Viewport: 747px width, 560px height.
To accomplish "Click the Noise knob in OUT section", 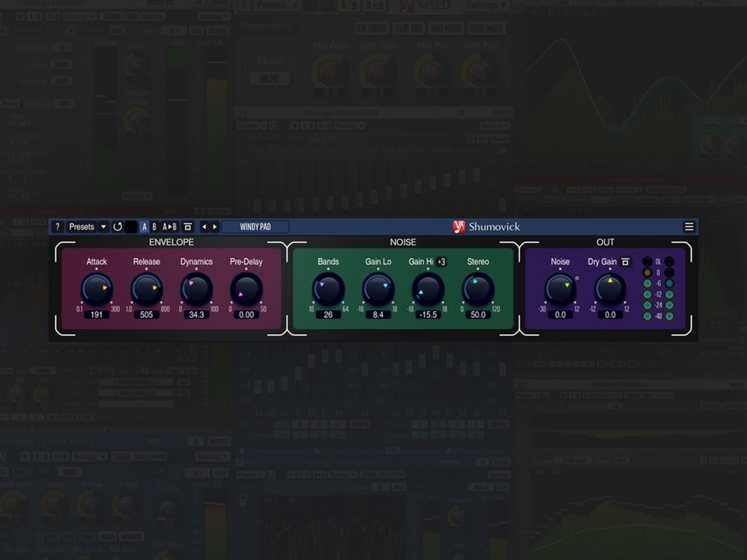I will 560,289.
